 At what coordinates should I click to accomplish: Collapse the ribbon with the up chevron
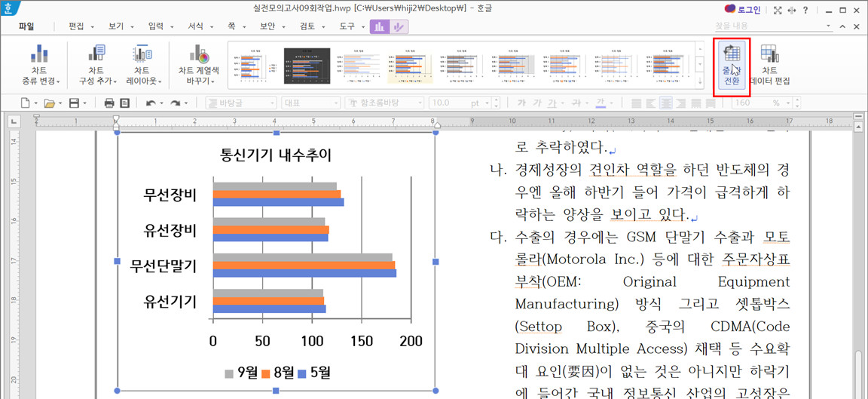pos(842,26)
